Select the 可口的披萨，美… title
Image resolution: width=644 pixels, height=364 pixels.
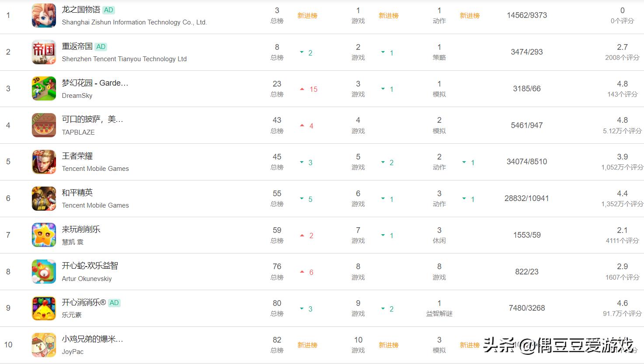click(92, 119)
